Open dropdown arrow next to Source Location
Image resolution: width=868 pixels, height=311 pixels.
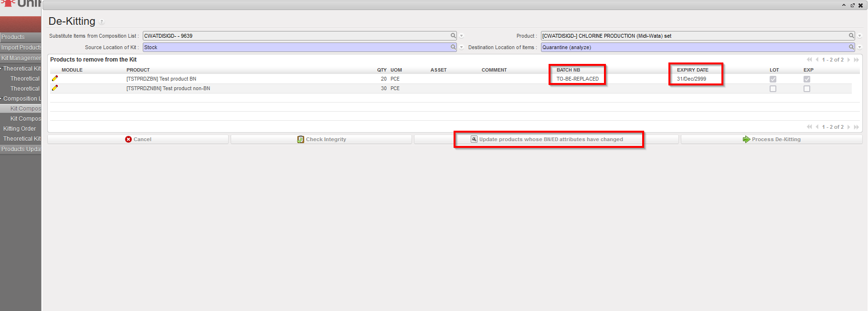tap(462, 47)
